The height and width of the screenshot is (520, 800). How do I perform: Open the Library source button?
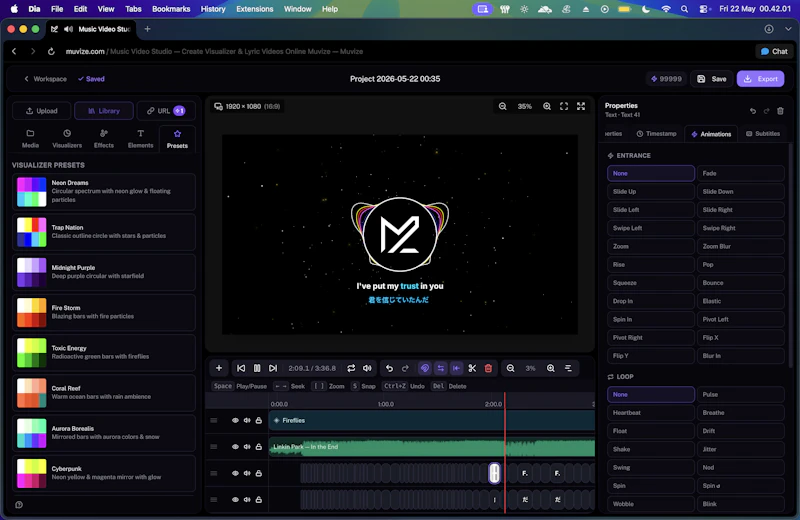tap(104, 111)
